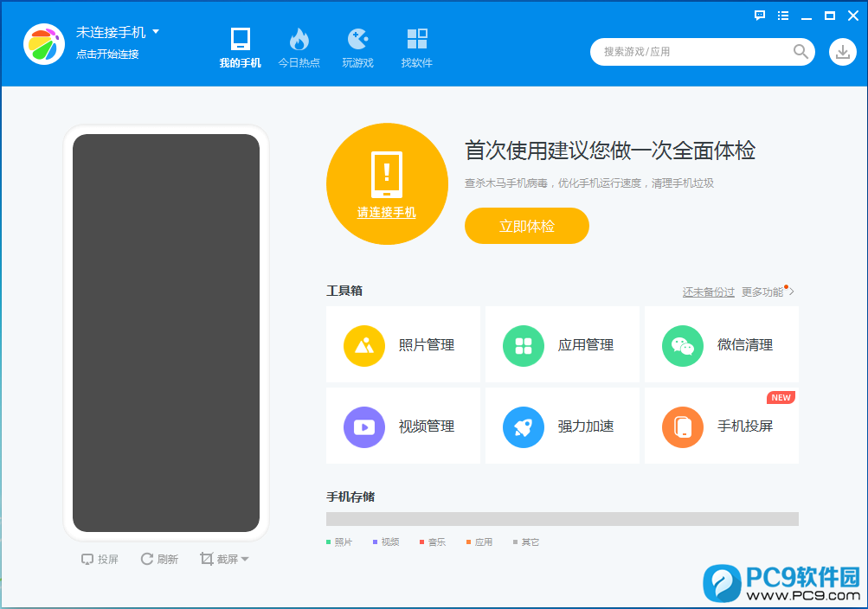This screenshot has width=868, height=609.
Task: Open the main menu list icon
Action: coord(782,16)
